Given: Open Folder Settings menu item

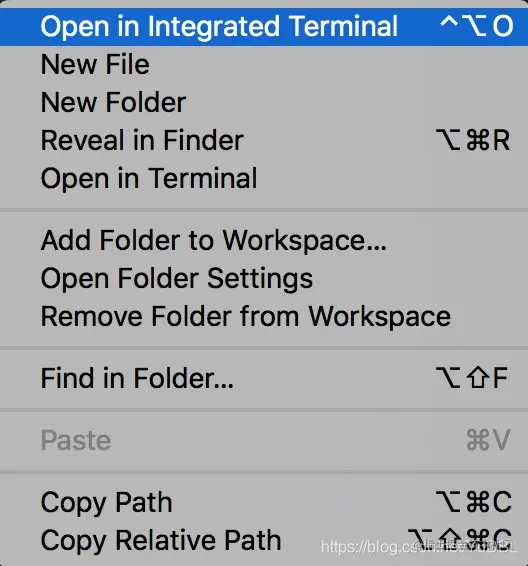Looking at the screenshot, I should tap(264, 278).
